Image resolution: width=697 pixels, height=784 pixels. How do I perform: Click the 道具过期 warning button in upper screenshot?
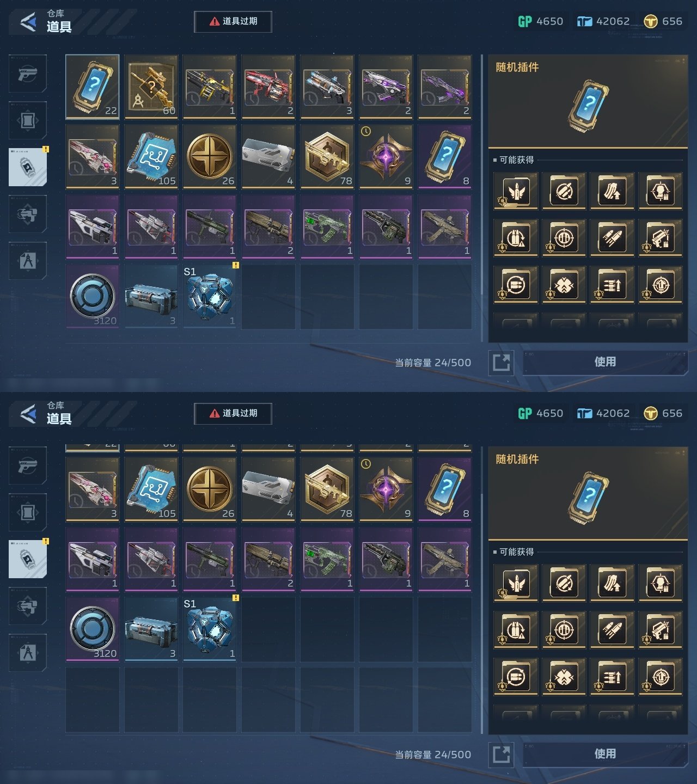pyautogui.click(x=233, y=21)
